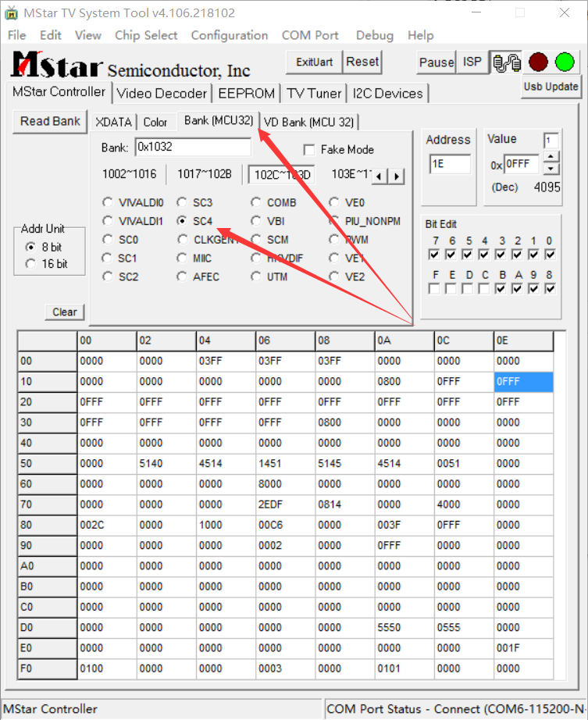The width and height of the screenshot is (588, 720).
Task: Click the Pause button
Action: (437, 62)
